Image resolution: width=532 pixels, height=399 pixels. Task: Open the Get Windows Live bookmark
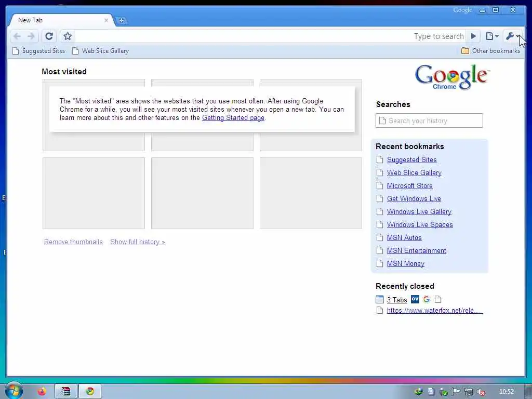(414, 199)
